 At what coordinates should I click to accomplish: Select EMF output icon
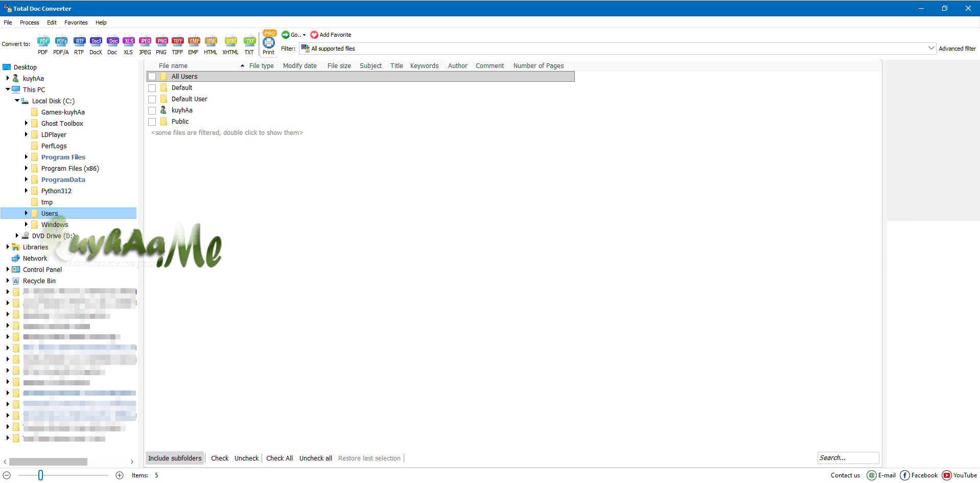click(194, 44)
